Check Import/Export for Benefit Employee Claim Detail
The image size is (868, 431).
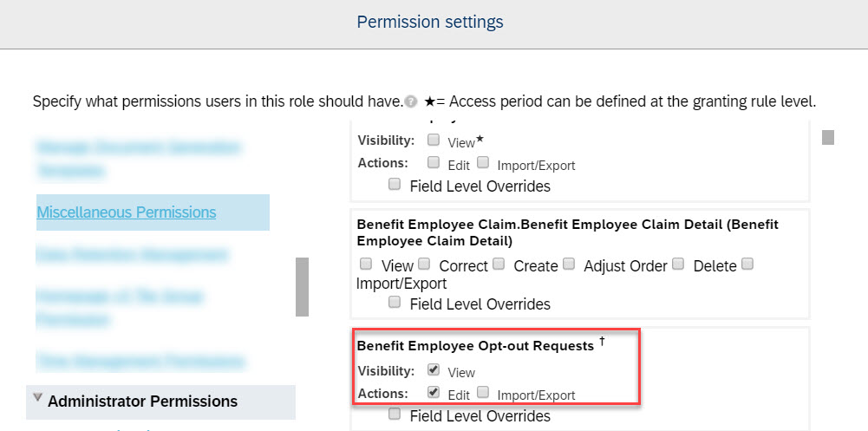[x=747, y=263]
